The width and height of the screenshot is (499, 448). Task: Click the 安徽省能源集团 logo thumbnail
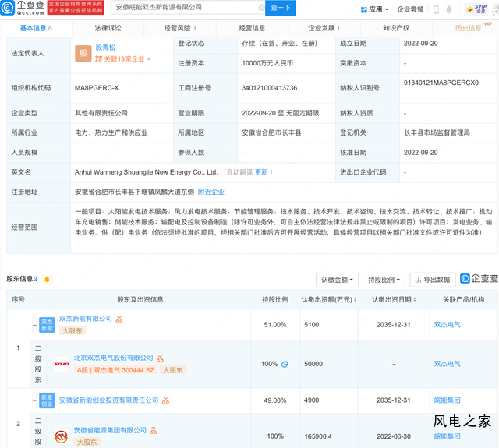click(x=62, y=436)
